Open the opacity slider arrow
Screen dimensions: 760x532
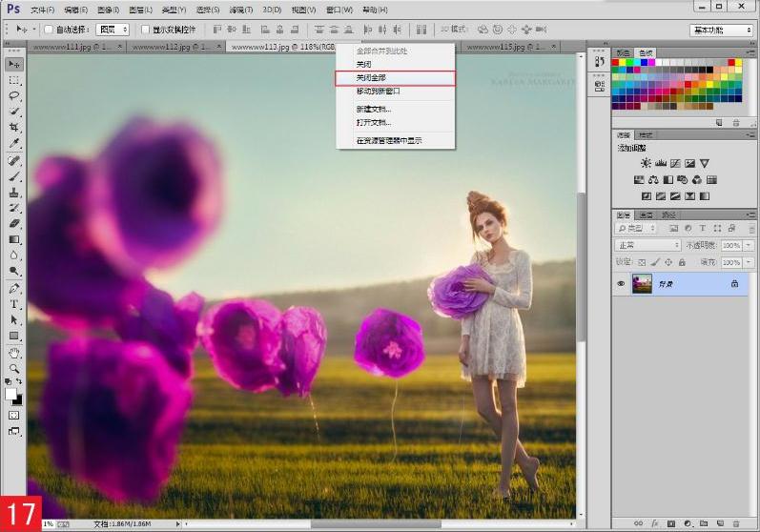click(x=749, y=246)
